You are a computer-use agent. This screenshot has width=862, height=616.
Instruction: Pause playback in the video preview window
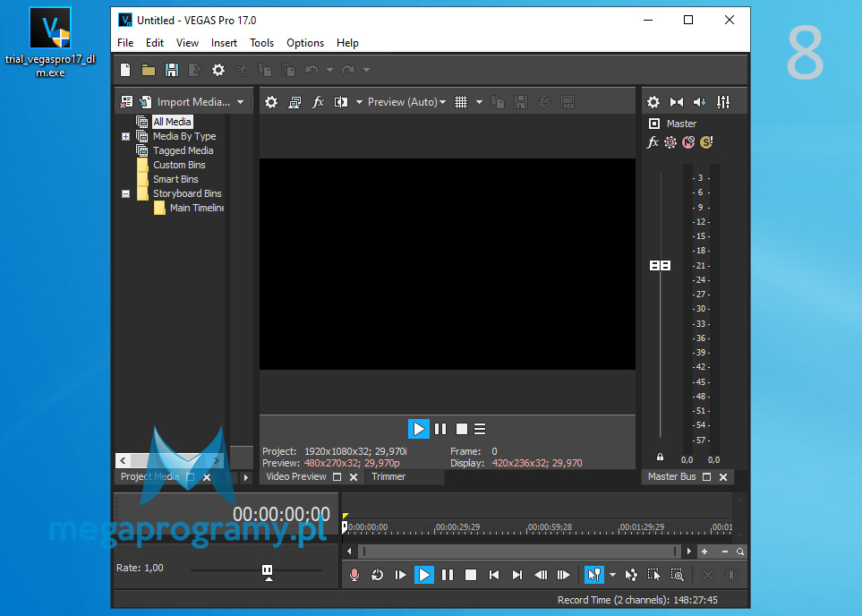point(440,429)
